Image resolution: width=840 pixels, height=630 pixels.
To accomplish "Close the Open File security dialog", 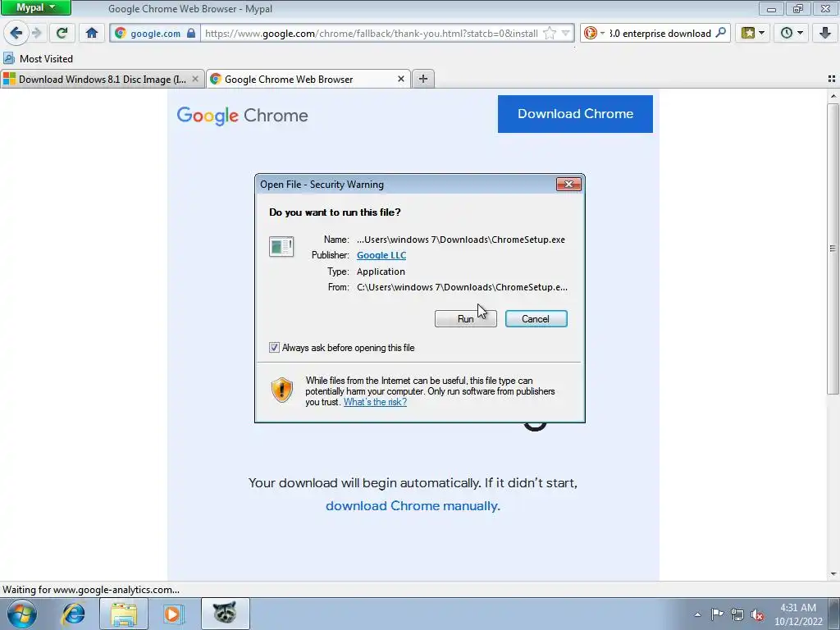I will point(568,185).
